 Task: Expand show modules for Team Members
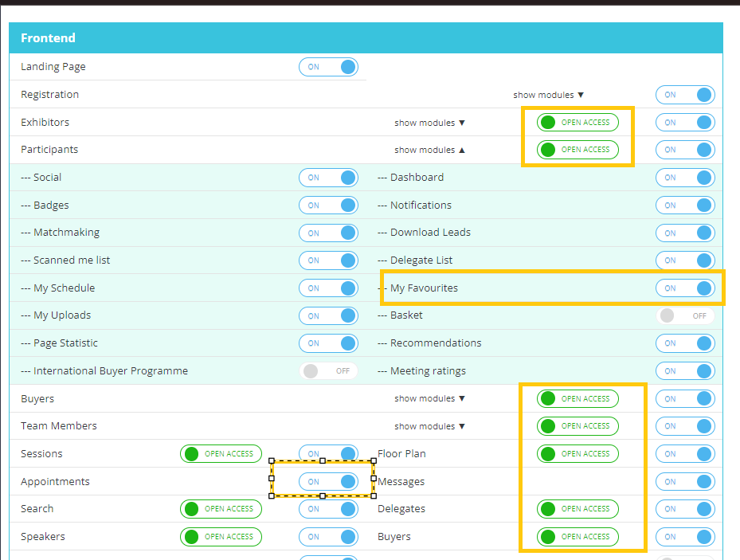point(429,426)
